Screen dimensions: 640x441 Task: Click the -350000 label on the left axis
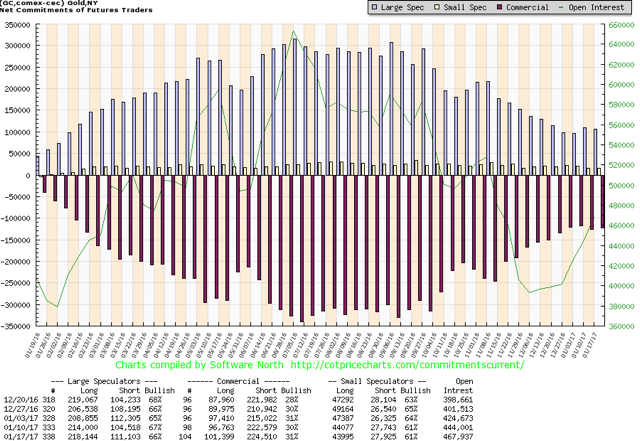(x=15, y=327)
